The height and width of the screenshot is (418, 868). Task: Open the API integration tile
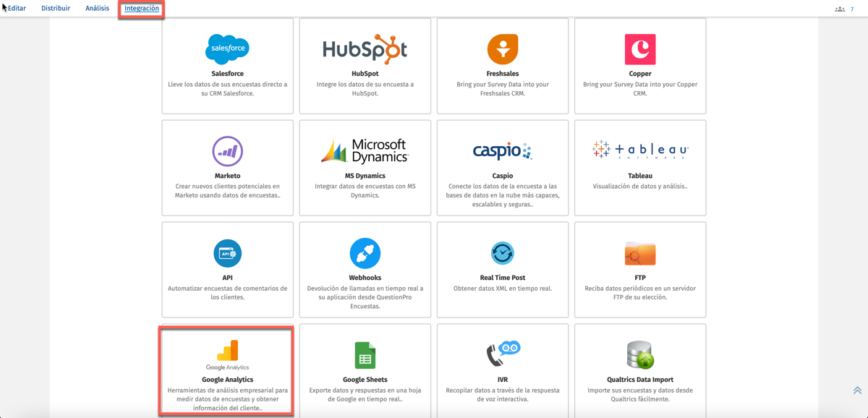point(227,269)
